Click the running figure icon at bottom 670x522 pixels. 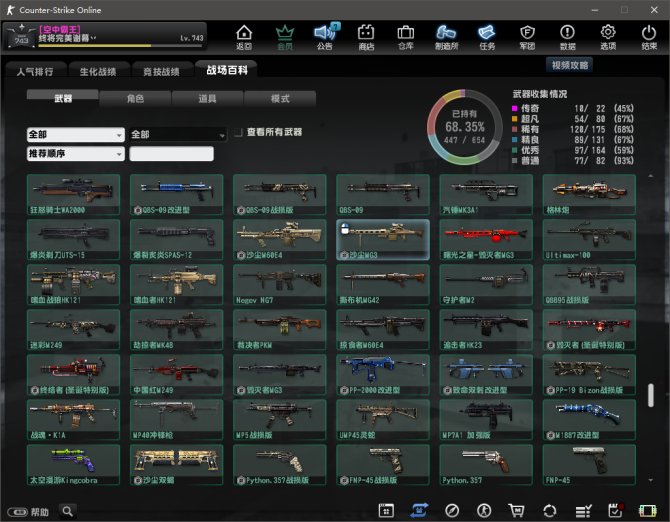coord(484,510)
